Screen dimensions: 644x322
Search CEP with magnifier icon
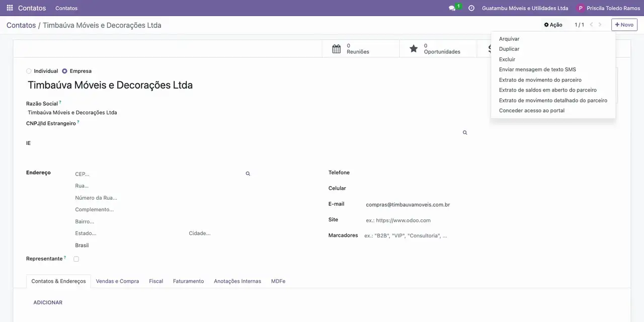[x=248, y=174]
